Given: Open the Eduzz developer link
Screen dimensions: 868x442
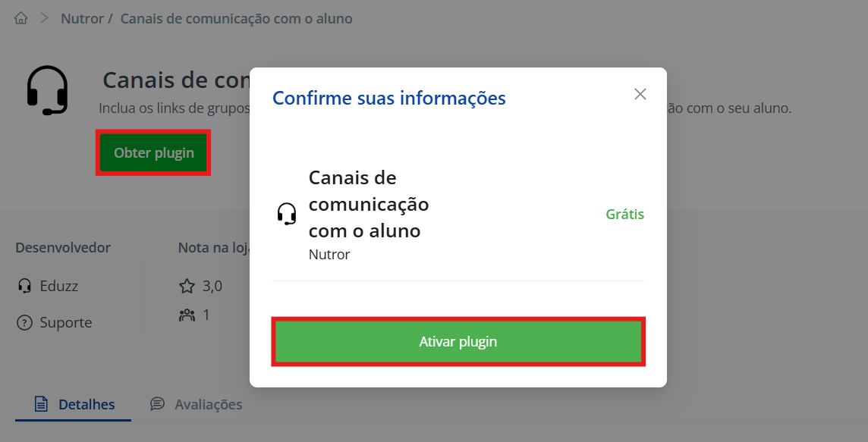Looking at the screenshot, I should (x=58, y=286).
